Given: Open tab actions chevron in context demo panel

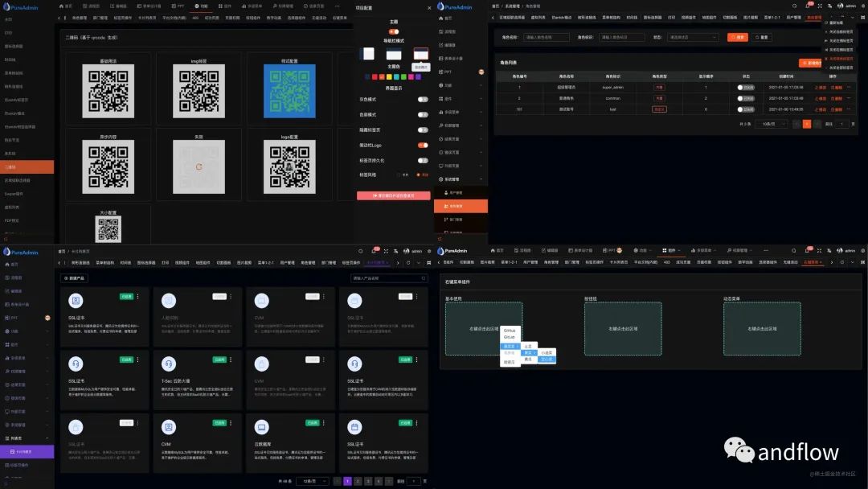Looking at the screenshot, I should point(852,262).
